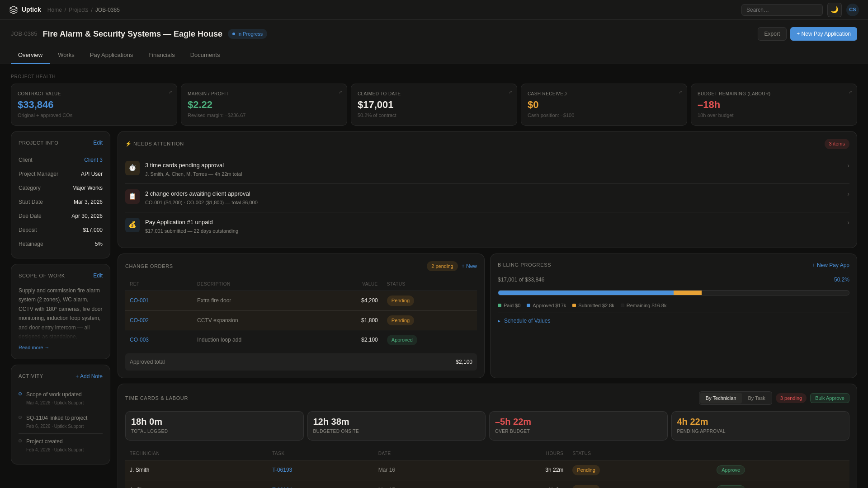868x488 pixels.
Task: Expand scope of work with Read more
Action: coord(34,347)
